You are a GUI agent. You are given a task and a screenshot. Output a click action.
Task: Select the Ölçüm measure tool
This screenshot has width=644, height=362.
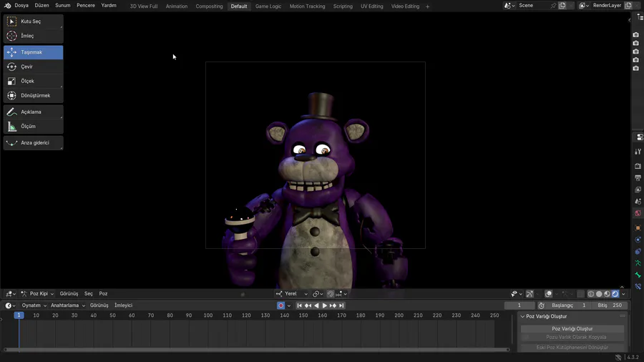(x=33, y=126)
